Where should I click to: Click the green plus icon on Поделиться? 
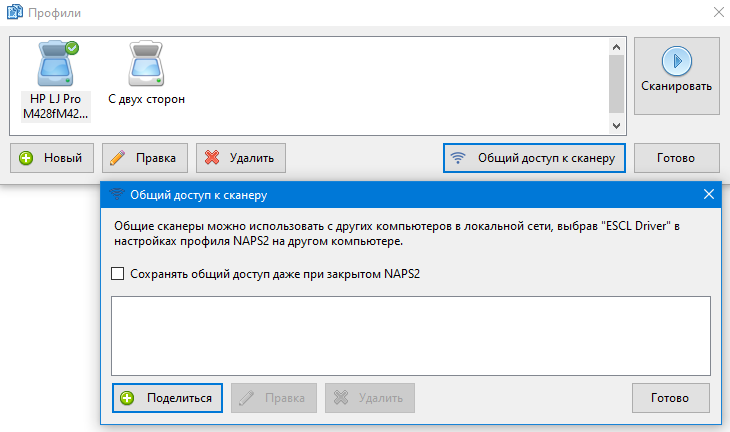click(x=128, y=398)
